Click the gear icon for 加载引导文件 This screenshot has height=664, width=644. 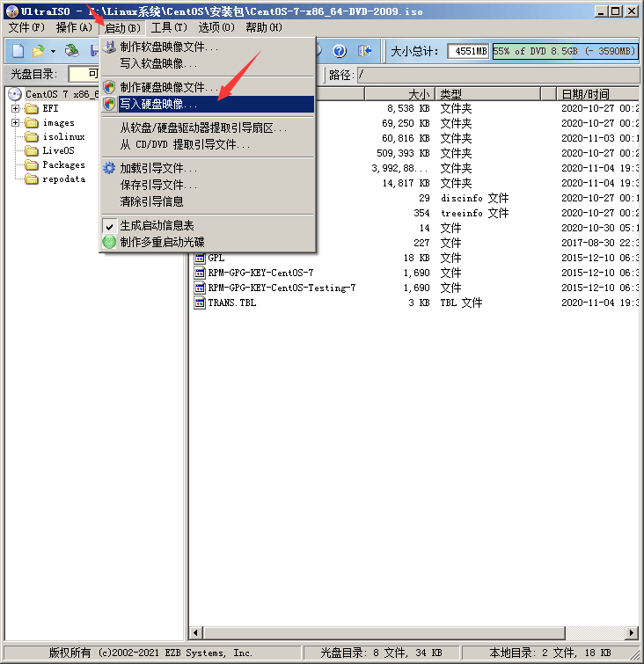[x=109, y=168]
